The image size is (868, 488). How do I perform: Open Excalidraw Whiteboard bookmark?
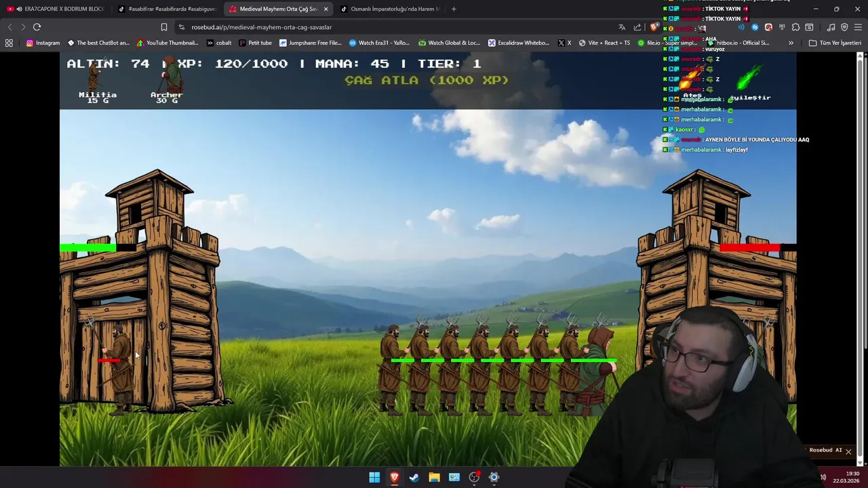click(519, 43)
